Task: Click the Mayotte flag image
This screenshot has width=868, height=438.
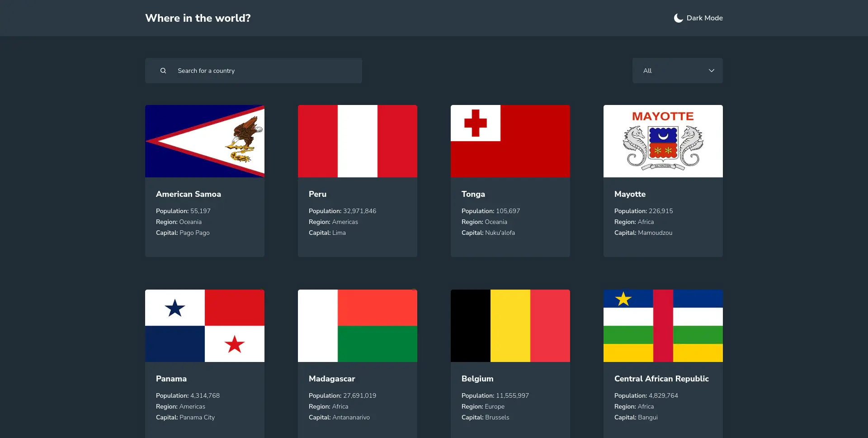Action: tap(663, 141)
